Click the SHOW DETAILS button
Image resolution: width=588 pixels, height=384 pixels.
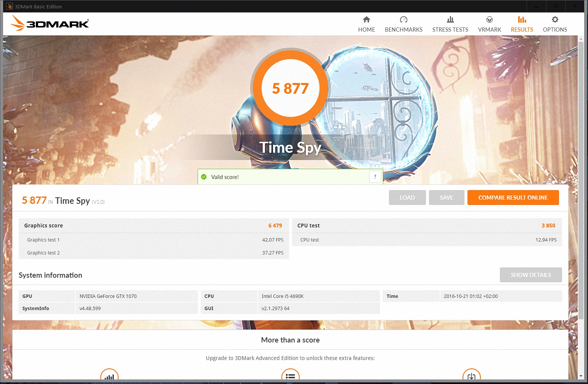(x=531, y=275)
